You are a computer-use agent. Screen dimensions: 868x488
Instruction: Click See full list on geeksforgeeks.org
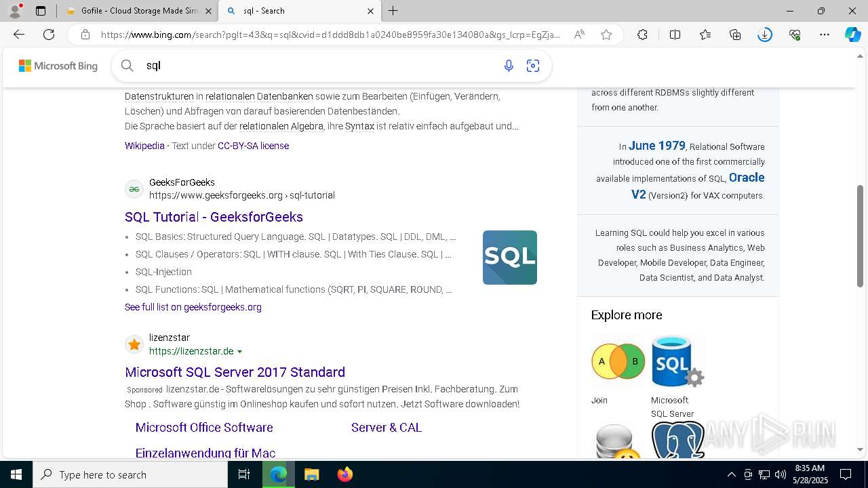[193, 307]
